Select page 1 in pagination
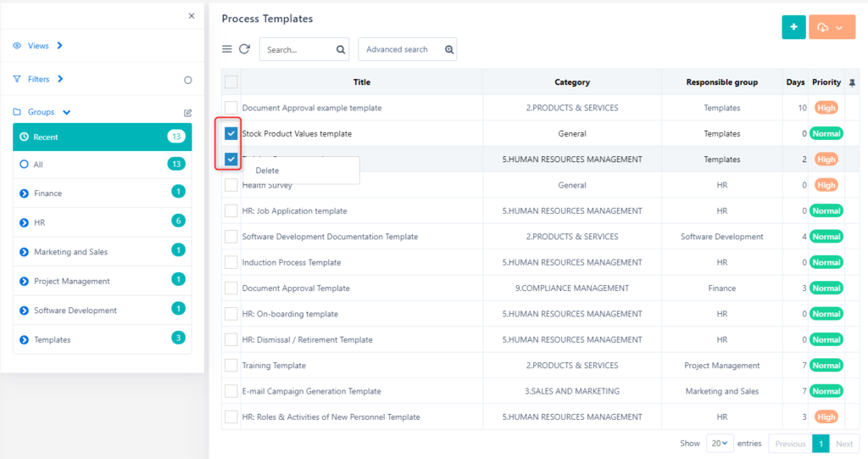Screen dimensions: 868x459 821,444
